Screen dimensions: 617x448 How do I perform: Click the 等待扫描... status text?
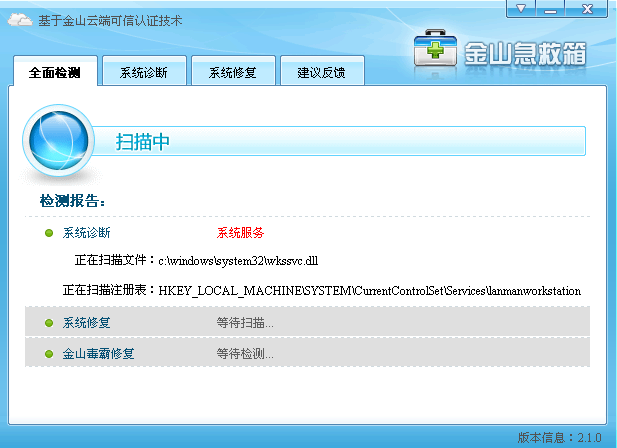[x=245, y=323]
